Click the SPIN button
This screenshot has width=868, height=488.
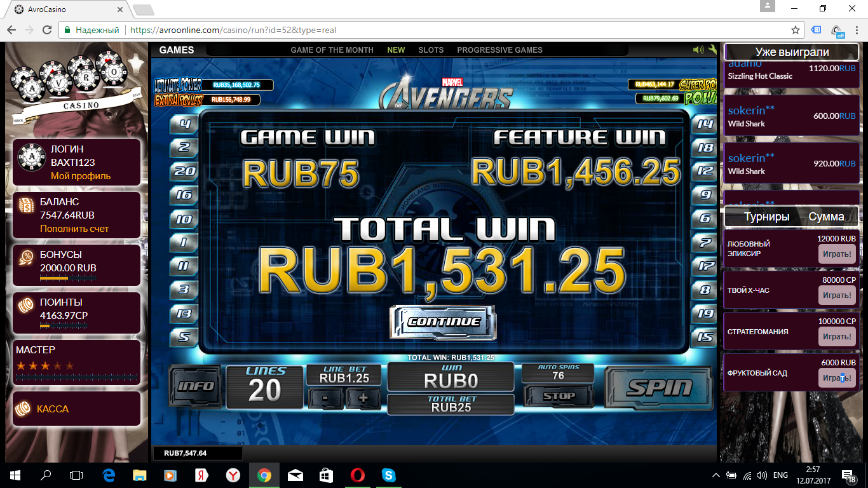(x=659, y=387)
